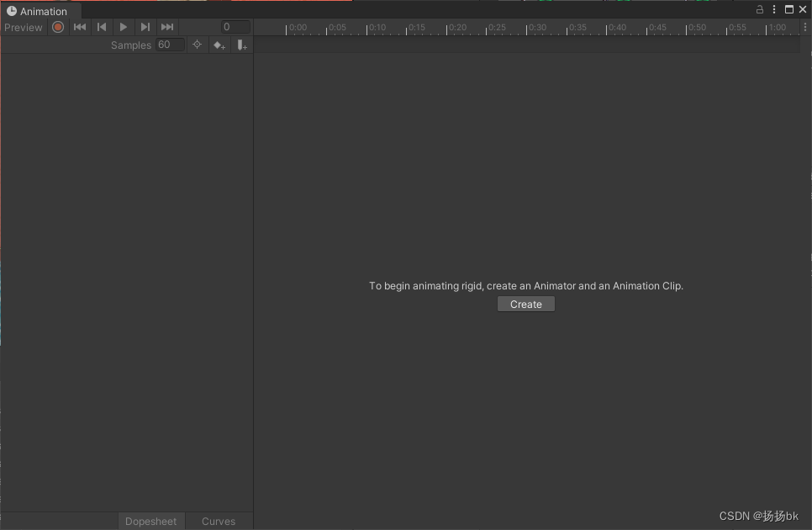Viewport: 812px width, 530px height.
Task: Add an animation event
Action: [x=242, y=45]
